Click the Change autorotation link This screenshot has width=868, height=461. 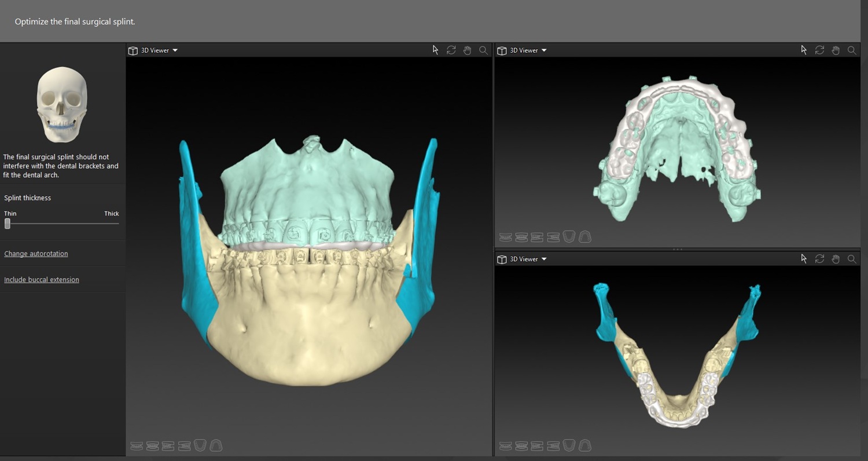[36, 254]
